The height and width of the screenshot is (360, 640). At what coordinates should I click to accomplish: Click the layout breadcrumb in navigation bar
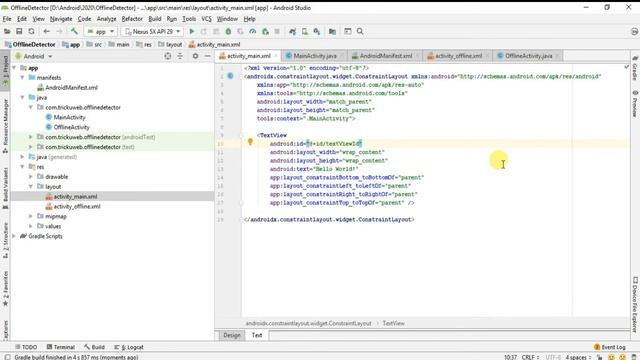(170, 44)
